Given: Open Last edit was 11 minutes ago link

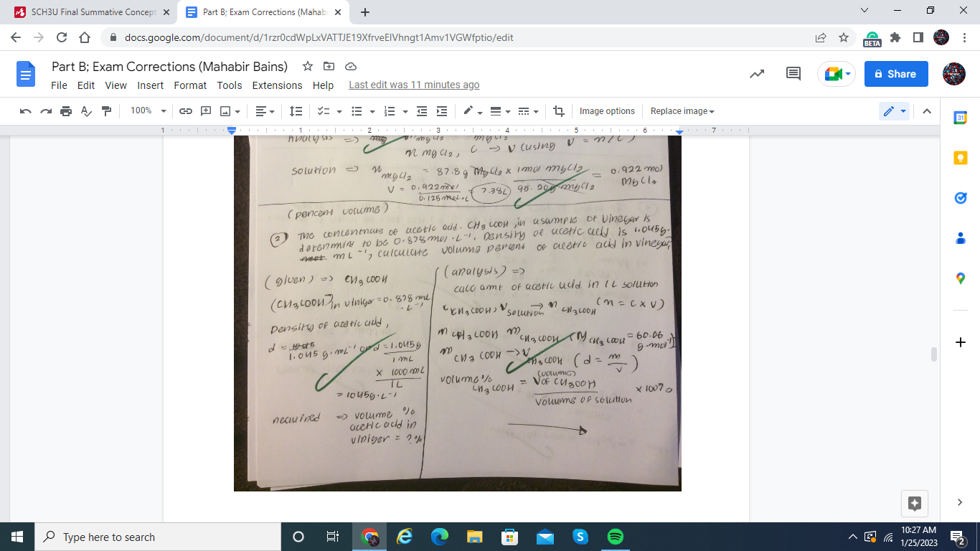Looking at the screenshot, I should [415, 85].
